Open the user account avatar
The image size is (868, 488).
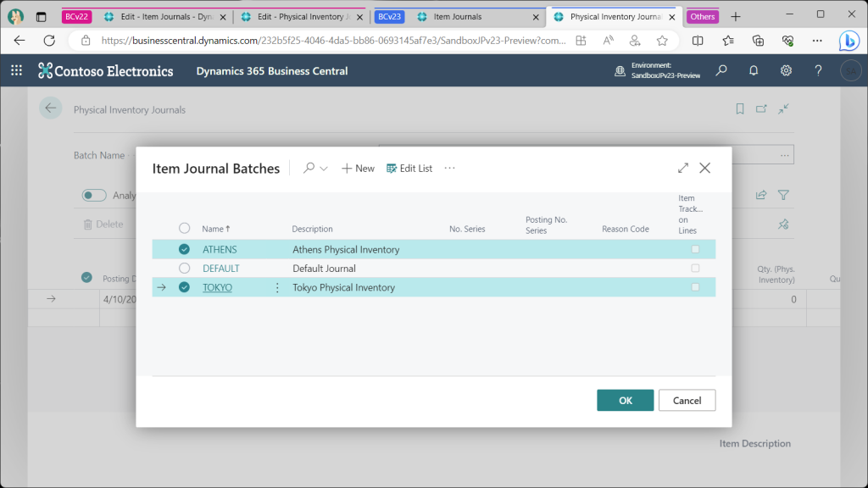851,71
